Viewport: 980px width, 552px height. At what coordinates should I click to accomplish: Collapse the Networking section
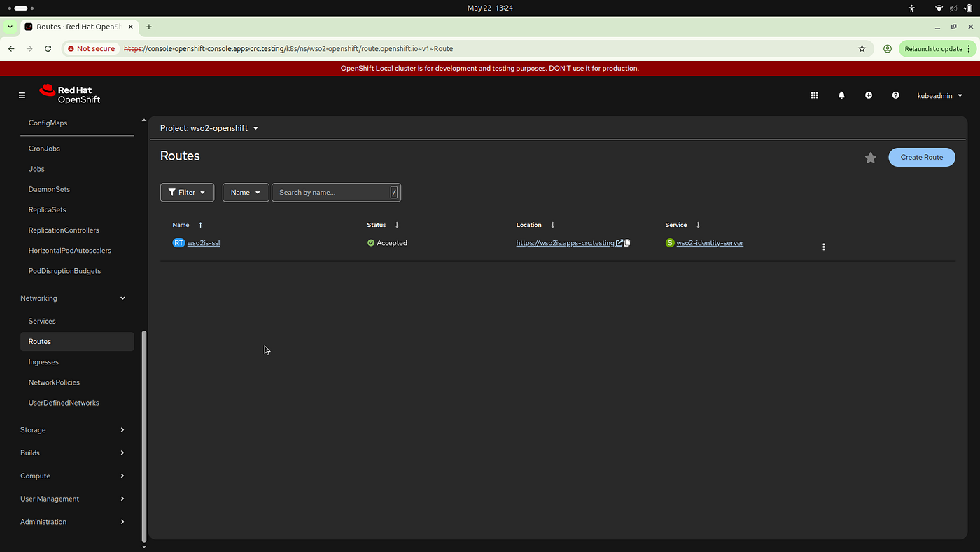tap(73, 298)
